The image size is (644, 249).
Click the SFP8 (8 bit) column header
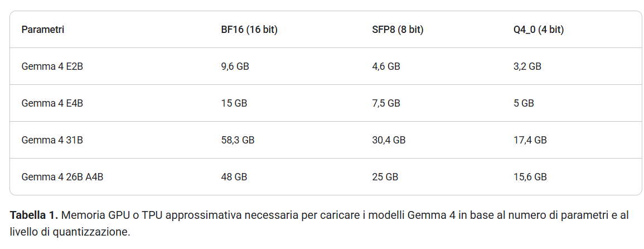click(398, 30)
